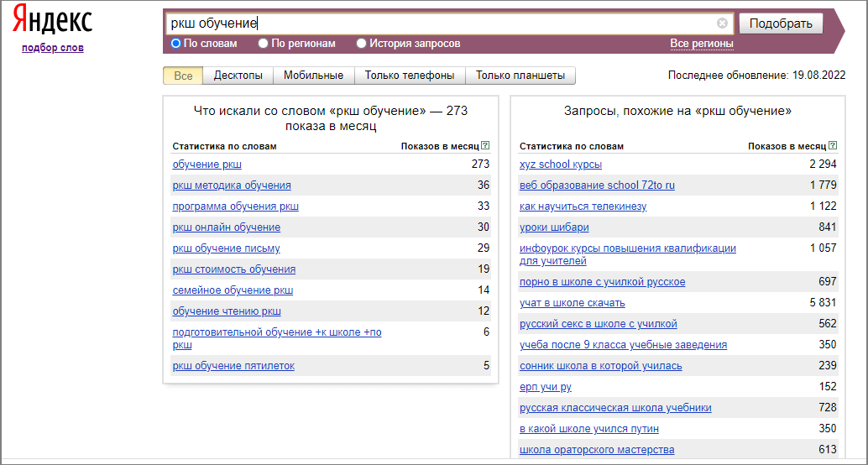Click the value 1 779 for 'веб образование'
The width and height of the screenshot is (868, 465).
click(x=824, y=185)
